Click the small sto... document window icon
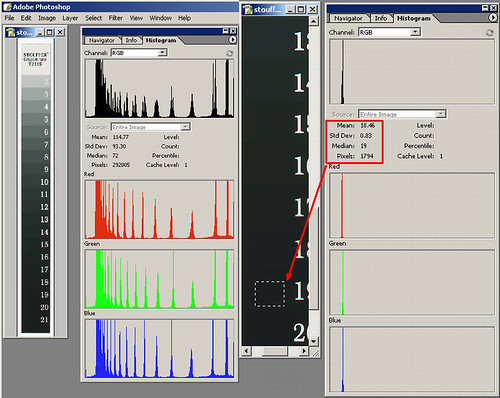 pyautogui.click(x=11, y=32)
